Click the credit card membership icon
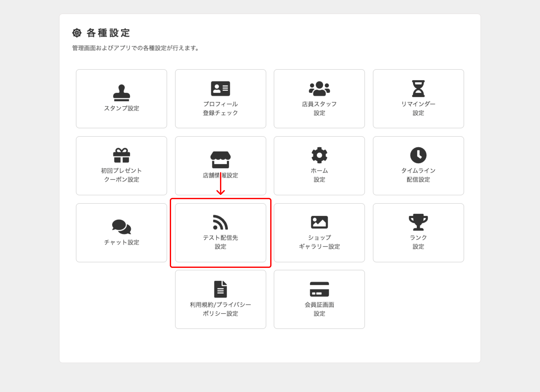This screenshot has width=540, height=392. (x=319, y=289)
